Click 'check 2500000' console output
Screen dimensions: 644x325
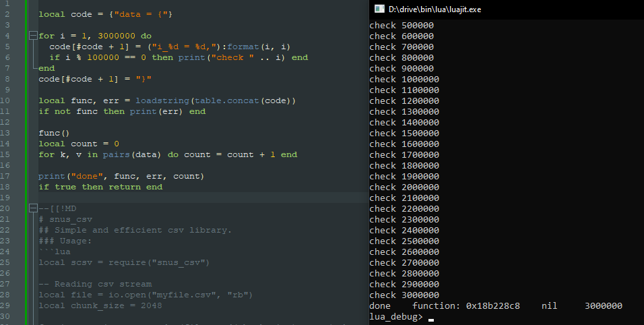coord(404,241)
